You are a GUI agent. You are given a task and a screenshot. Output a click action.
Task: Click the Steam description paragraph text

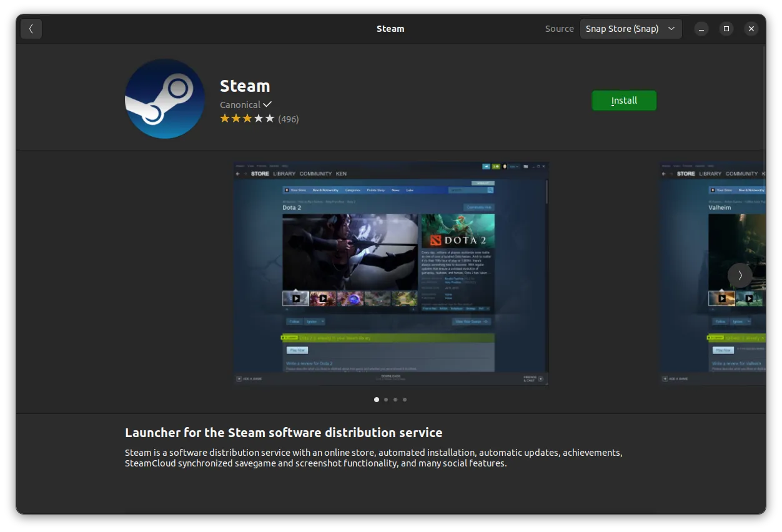tap(374, 458)
